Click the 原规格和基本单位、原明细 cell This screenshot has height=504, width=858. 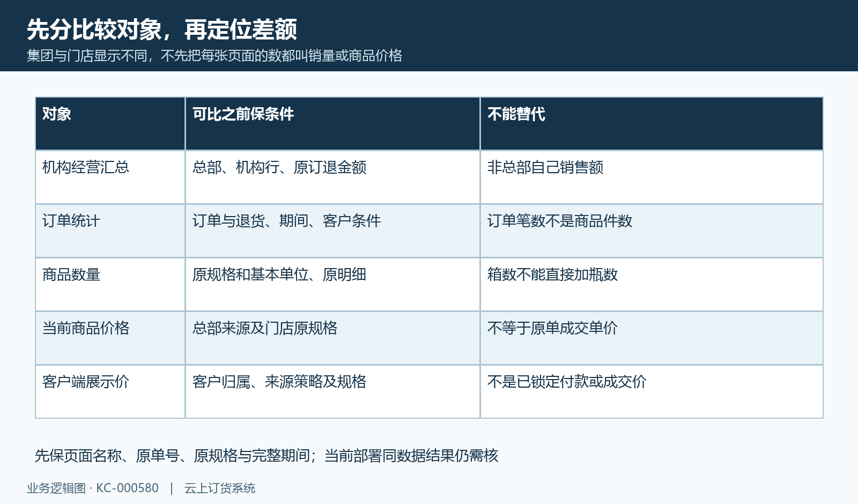332,285
